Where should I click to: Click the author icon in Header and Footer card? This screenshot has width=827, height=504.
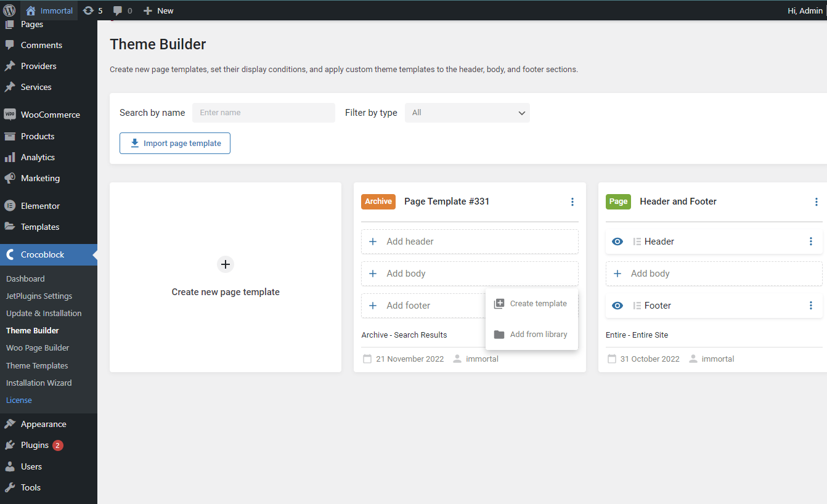pyautogui.click(x=693, y=359)
